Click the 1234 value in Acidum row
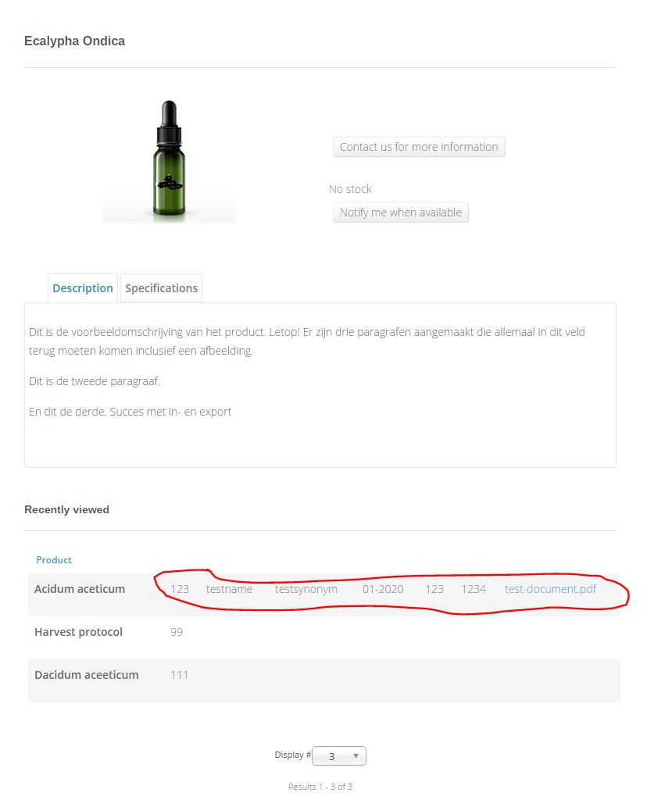The image size is (672, 807). point(474,589)
